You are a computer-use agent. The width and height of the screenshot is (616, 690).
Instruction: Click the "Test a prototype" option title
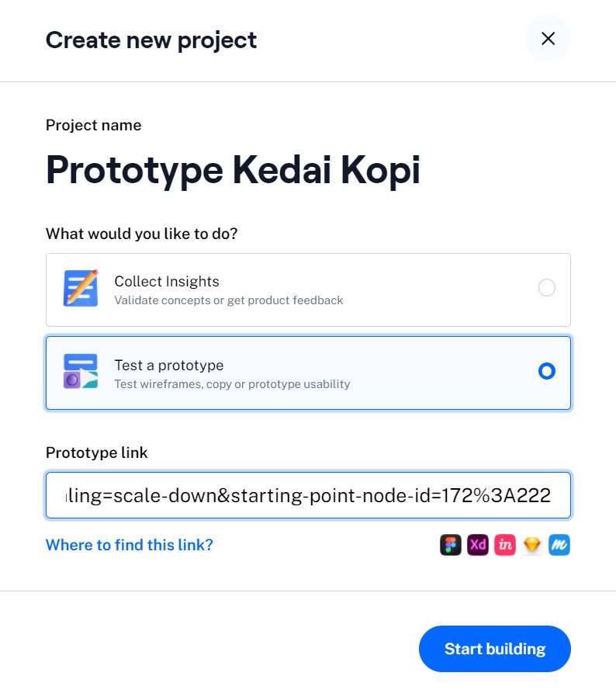(x=169, y=365)
